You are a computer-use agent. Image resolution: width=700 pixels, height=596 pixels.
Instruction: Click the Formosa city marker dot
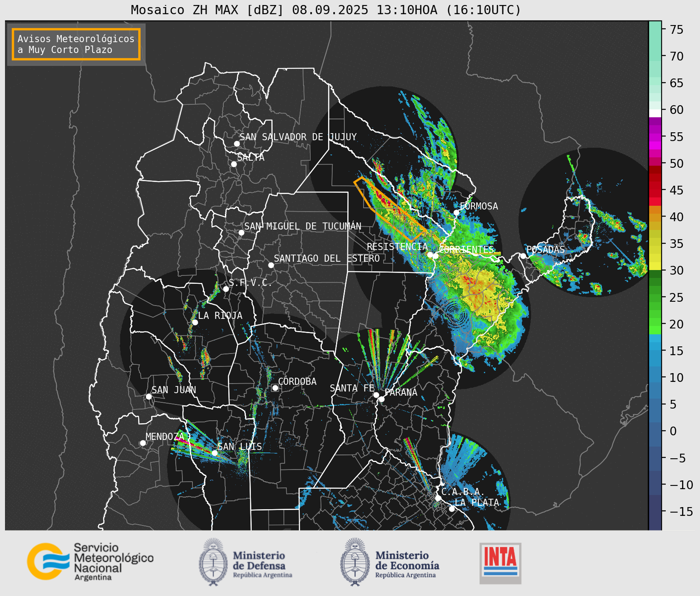(457, 212)
